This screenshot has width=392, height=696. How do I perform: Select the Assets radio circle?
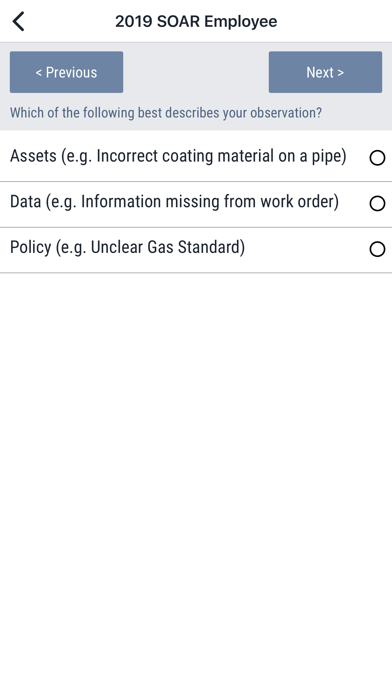point(377,158)
